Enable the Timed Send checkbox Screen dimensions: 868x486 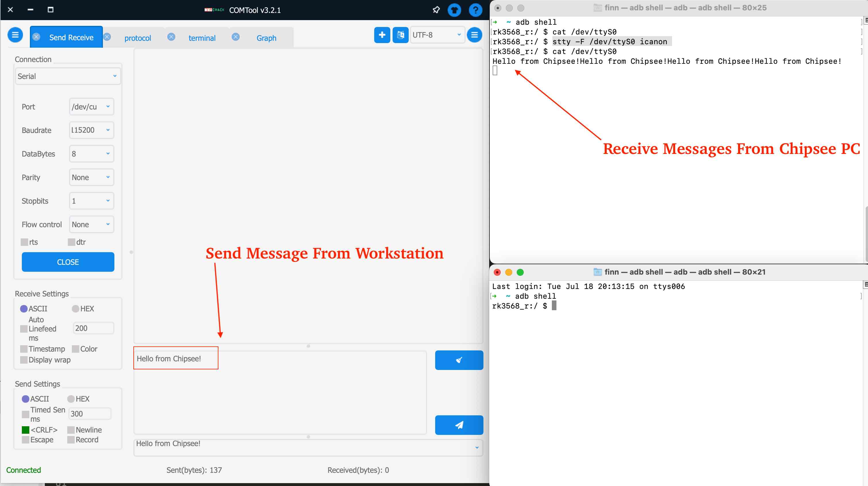25,414
